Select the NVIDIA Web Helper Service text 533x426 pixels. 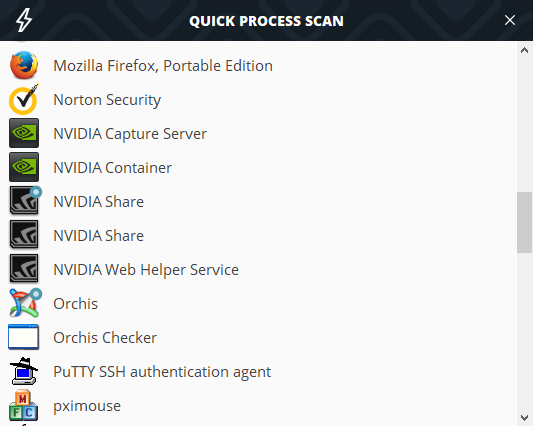(146, 270)
